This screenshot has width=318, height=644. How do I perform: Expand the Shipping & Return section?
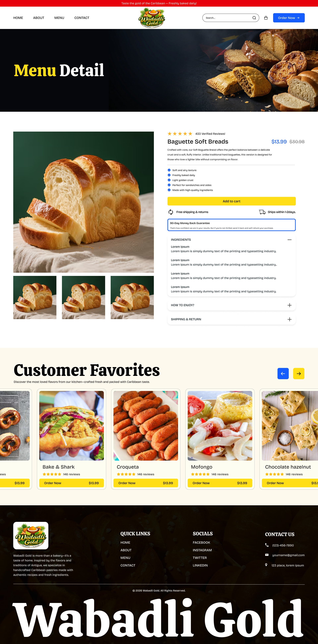coord(290,319)
